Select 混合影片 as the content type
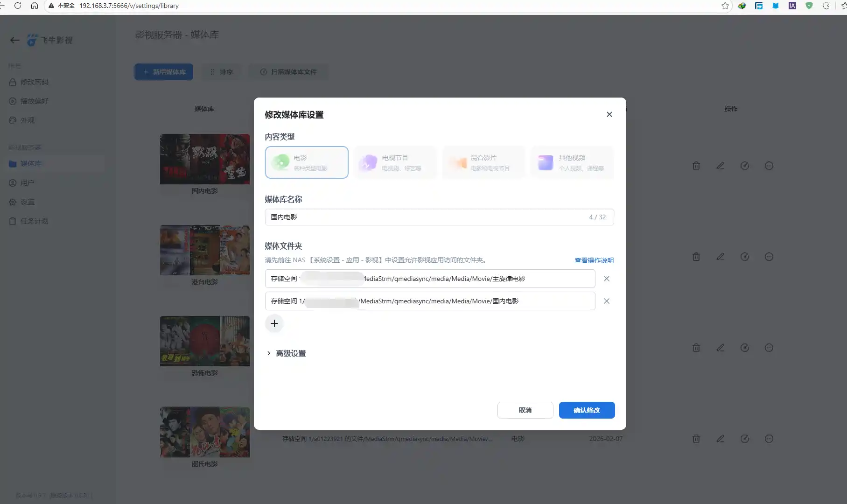This screenshot has height=504, width=847. tap(483, 162)
